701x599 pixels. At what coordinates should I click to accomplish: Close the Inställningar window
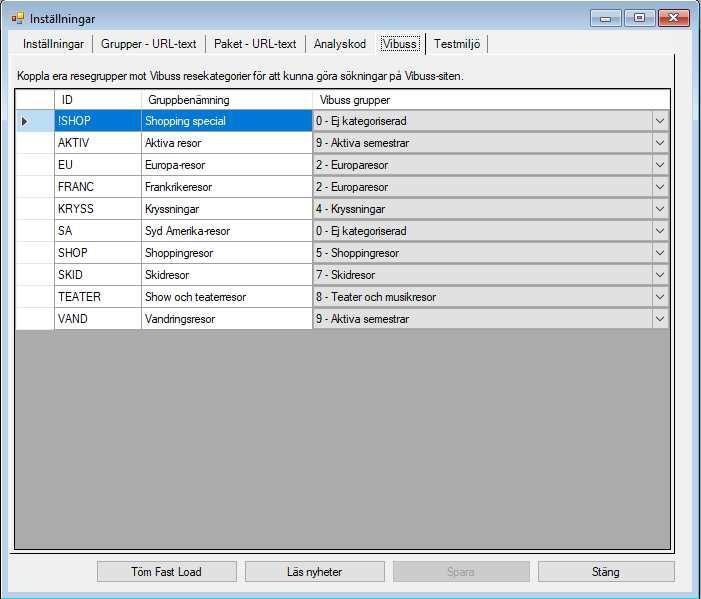(x=674, y=18)
